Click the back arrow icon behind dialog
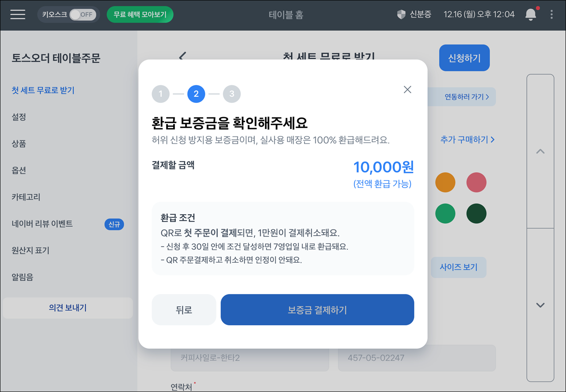 tap(182, 56)
